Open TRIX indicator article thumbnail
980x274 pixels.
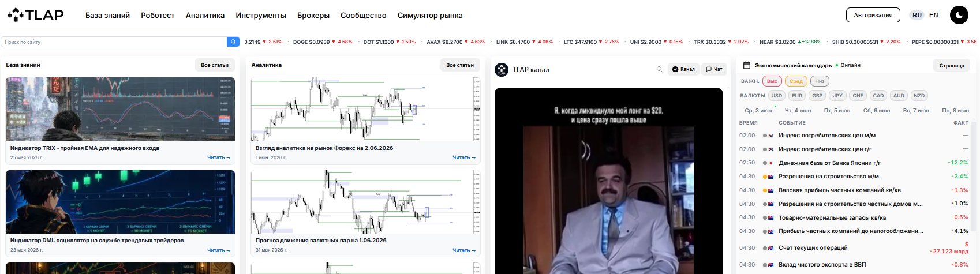pos(120,109)
